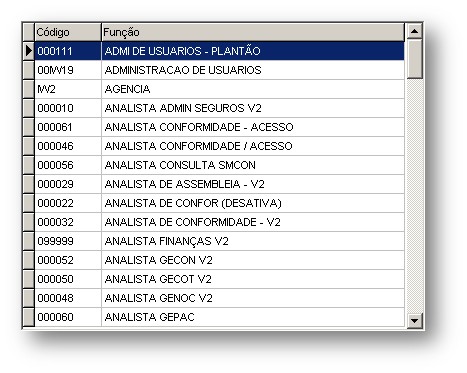Click the Código column header
The image size is (467, 373).
[68, 32]
